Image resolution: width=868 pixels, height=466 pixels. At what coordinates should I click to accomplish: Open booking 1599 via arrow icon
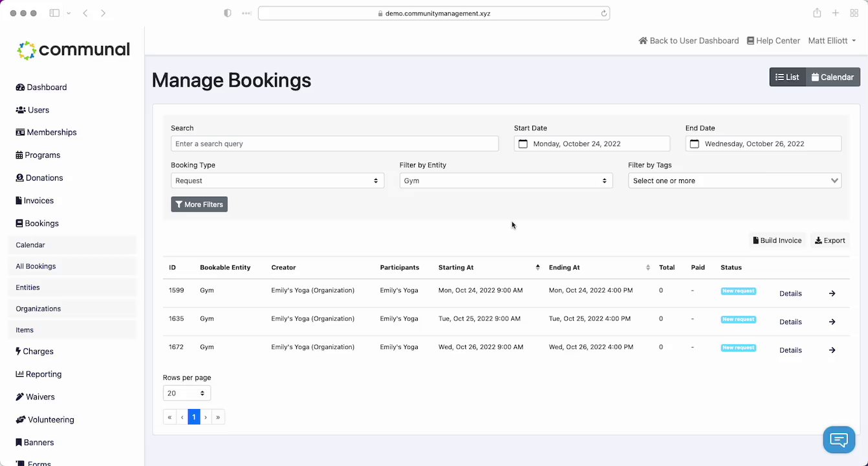pyautogui.click(x=832, y=294)
